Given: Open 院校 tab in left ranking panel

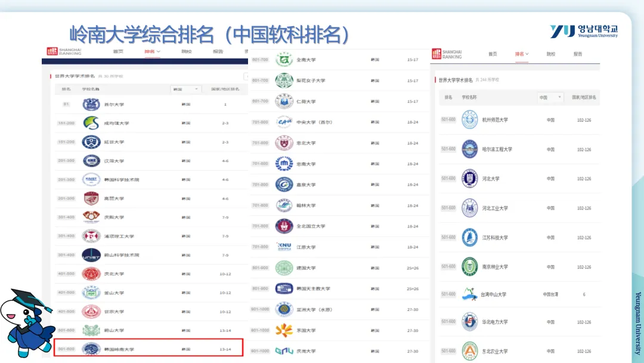Looking at the screenshot, I should coord(187,51).
